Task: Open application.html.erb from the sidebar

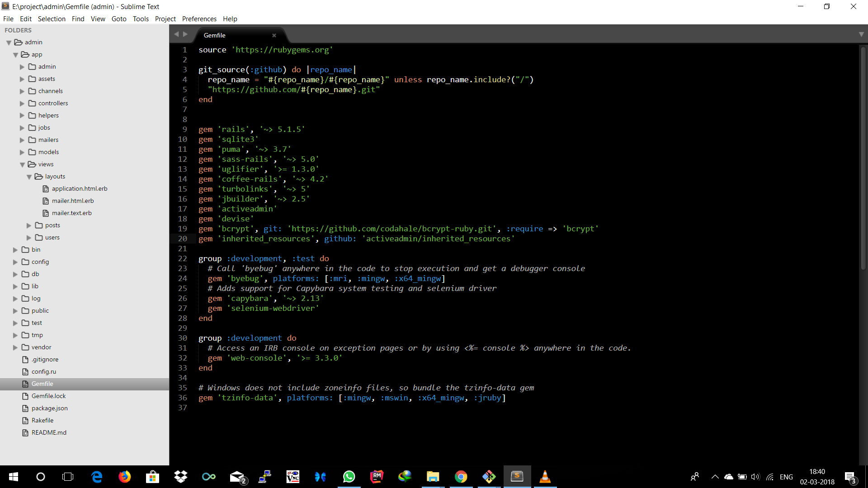Action: pyautogui.click(x=79, y=188)
